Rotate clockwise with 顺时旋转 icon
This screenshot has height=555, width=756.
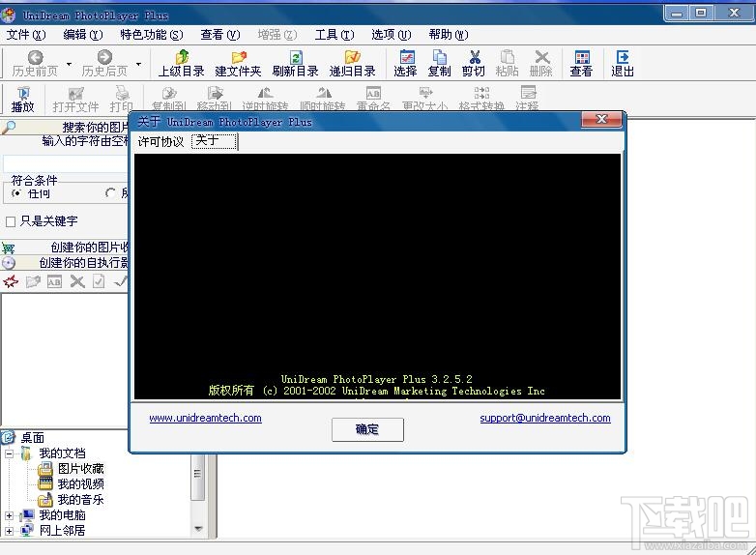tap(324, 93)
